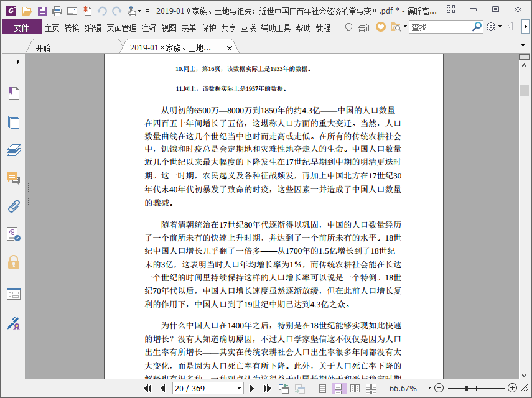Open the 页面管理 ribbon tab
Viewport: 532px width, 398px height.
point(121,28)
